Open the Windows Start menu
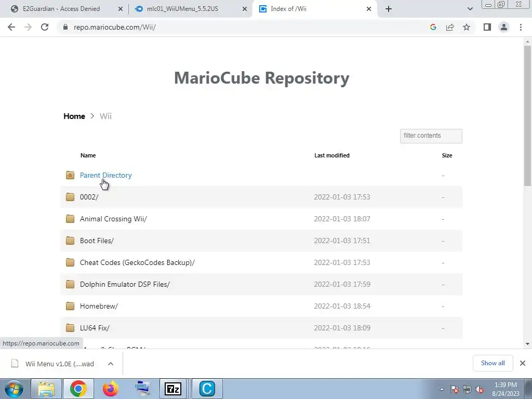Screen dimensions: 532x399 coord(14,389)
